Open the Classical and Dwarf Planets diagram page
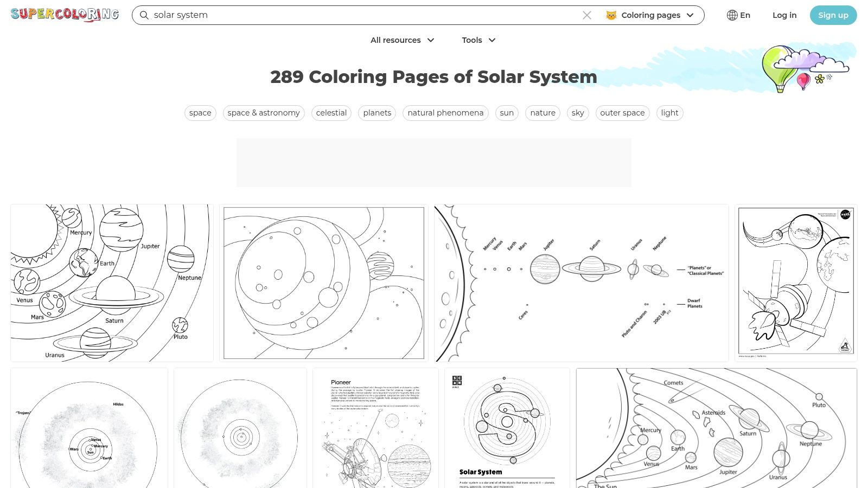 tap(582, 283)
